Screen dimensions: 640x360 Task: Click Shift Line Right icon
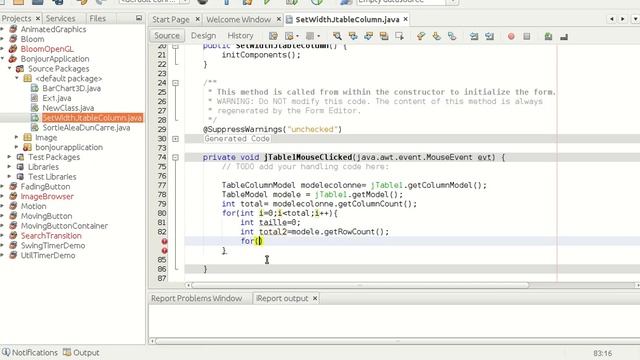click(489, 36)
